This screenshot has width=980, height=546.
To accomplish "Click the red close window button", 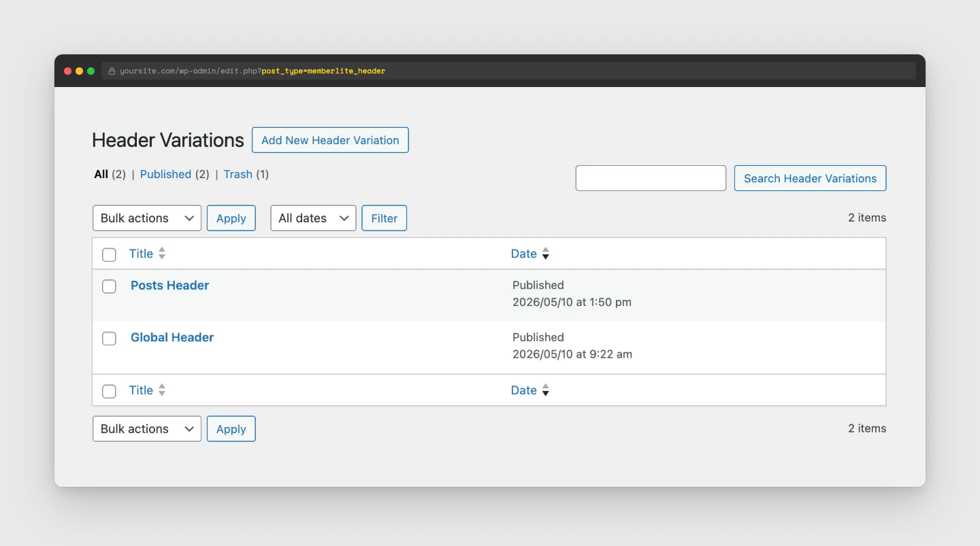I will [67, 71].
